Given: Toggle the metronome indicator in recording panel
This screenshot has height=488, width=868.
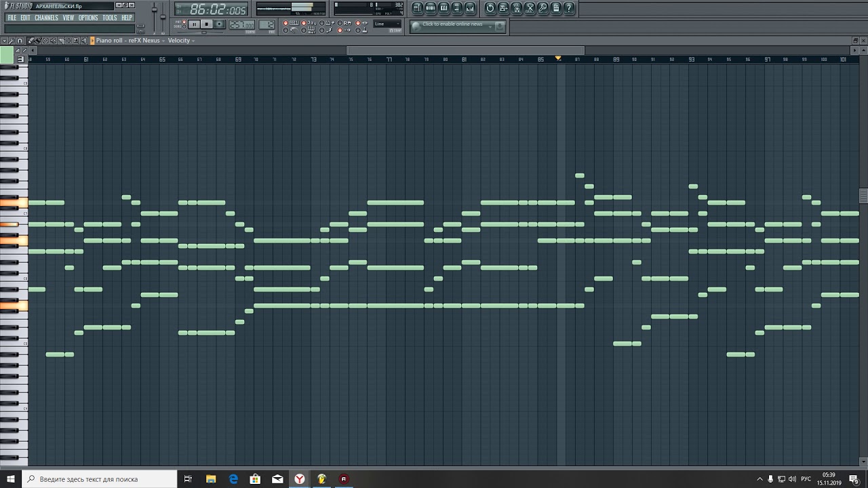Looking at the screenshot, I should 285,30.
